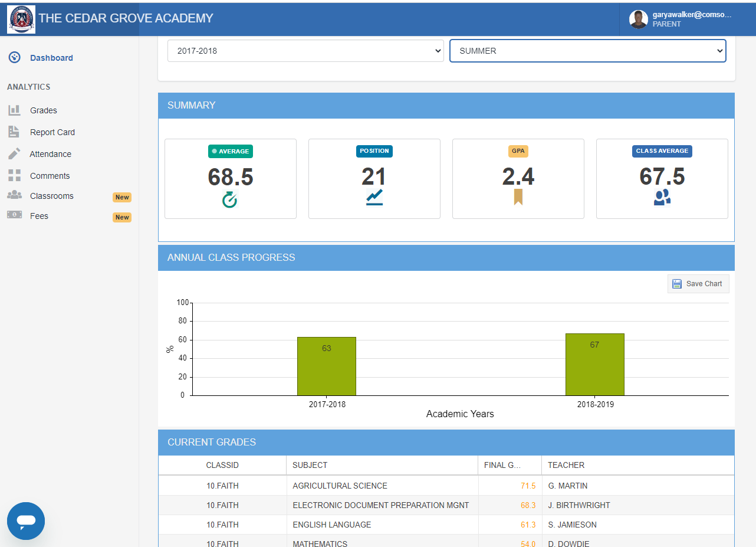
Task: Click the Cedar Grove Academy school logo
Action: coord(21,19)
